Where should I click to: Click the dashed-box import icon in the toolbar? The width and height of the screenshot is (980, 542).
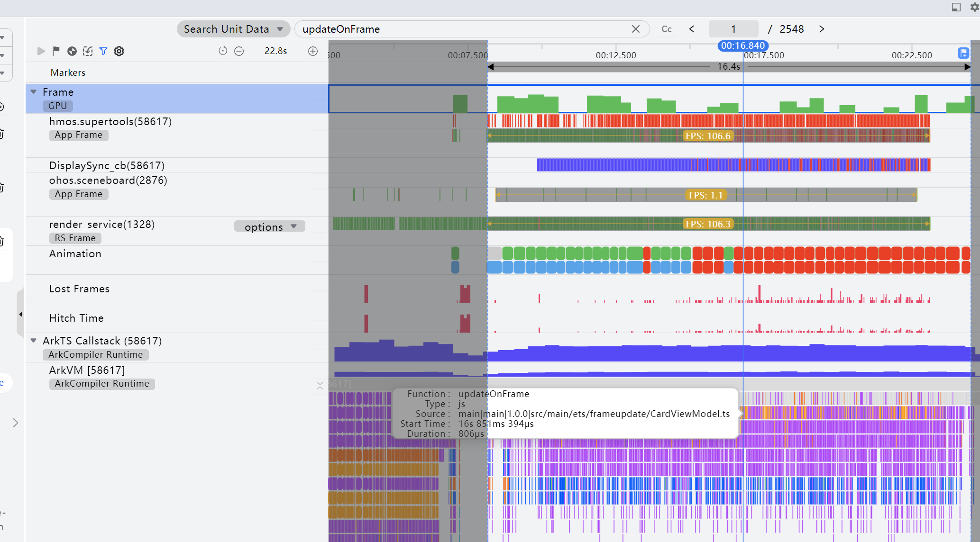[88, 51]
